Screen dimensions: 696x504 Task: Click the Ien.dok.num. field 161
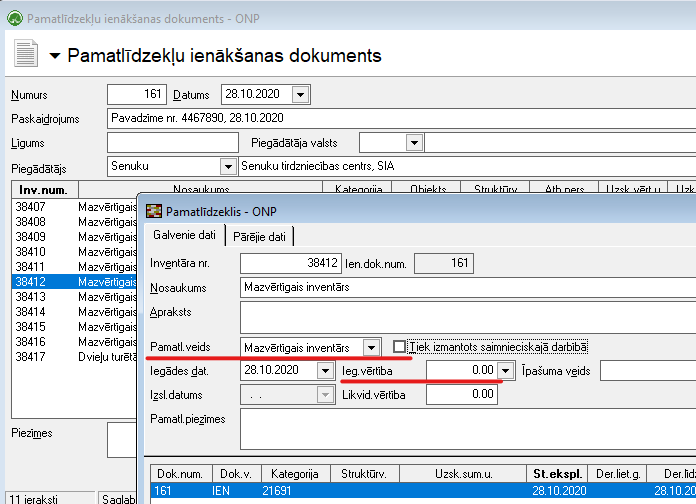coord(444,263)
